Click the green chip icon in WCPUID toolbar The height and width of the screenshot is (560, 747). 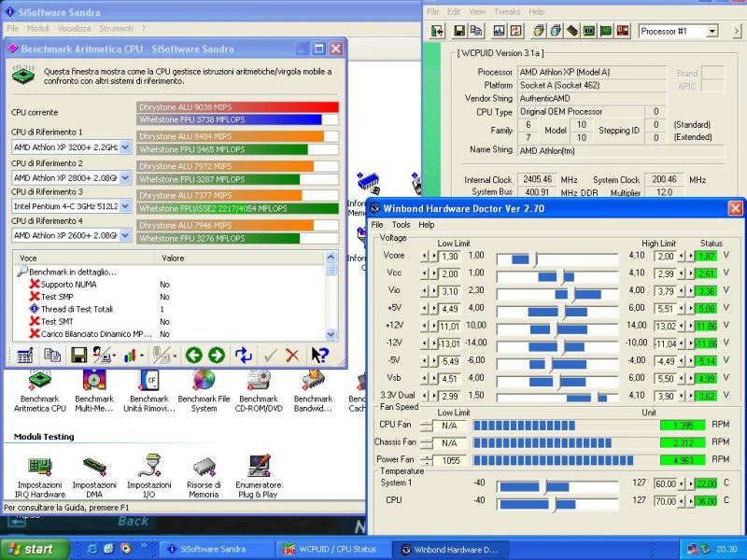coord(589,32)
